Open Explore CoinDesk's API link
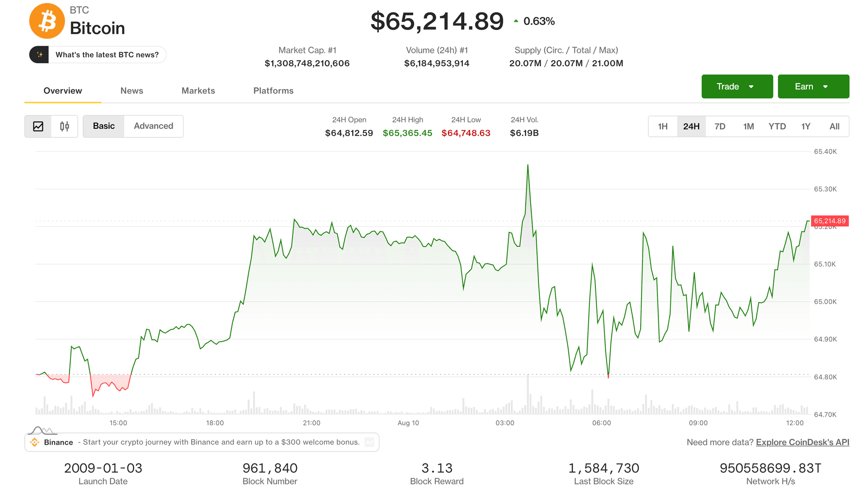868x488 pixels. 802,442
